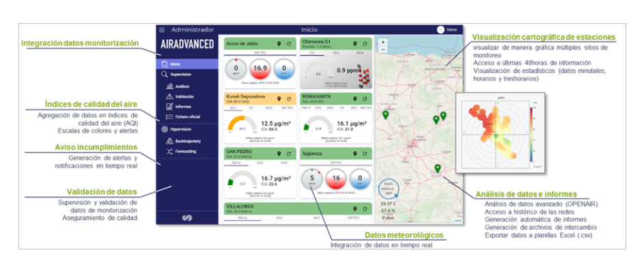The width and height of the screenshot is (644, 259).
Task: Refresh the SAN PEDRO card
Action: coord(289,154)
